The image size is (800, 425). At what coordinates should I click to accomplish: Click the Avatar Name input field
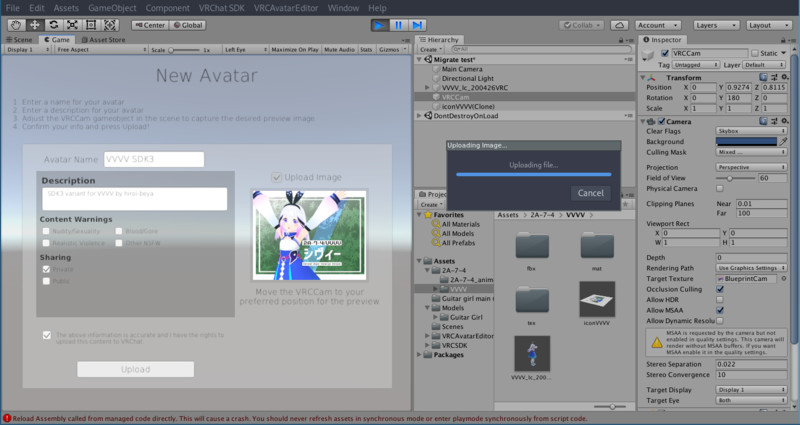pos(154,159)
